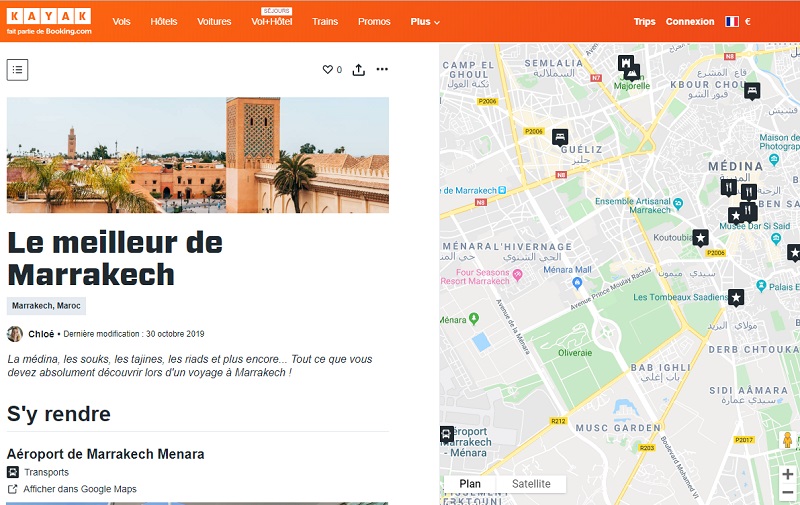Image resolution: width=800 pixels, height=505 pixels.
Task: Go to the Hôtels section
Action: pyautogui.click(x=164, y=22)
